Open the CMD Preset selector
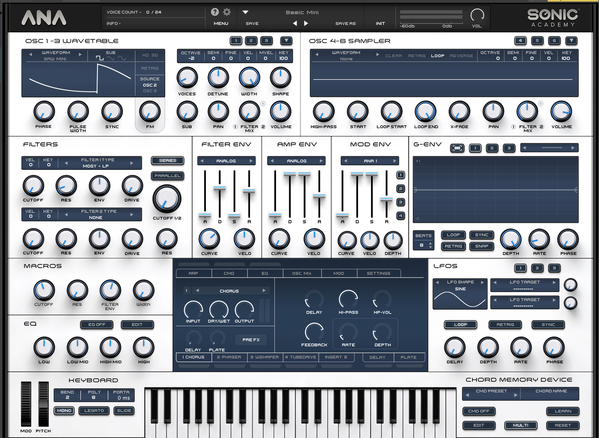This screenshot has height=438, width=599. tap(491, 393)
